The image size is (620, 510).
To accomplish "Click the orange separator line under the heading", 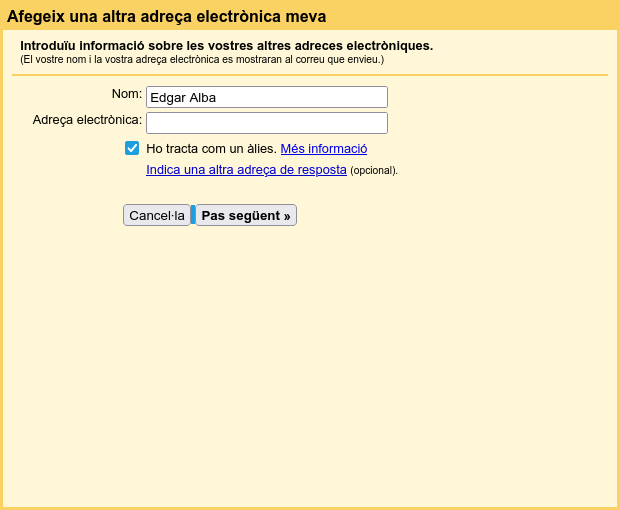I will coord(310,75).
